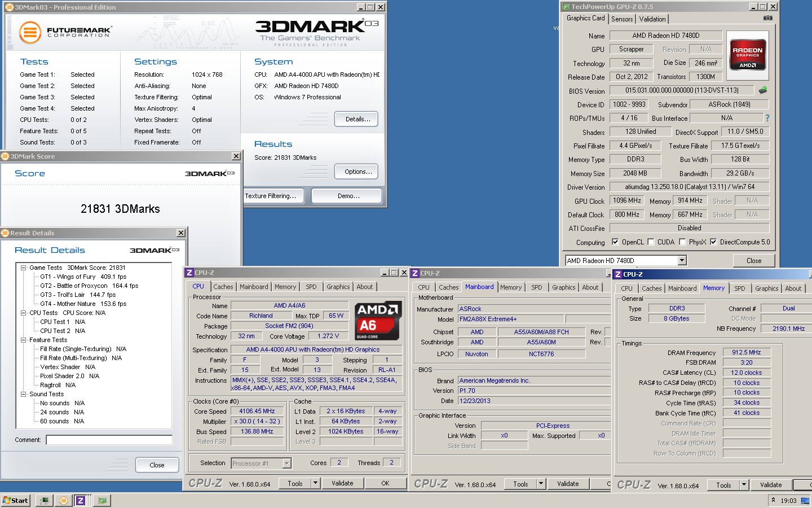Image resolution: width=812 pixels, height=508 pixels.
Task: Click the Core Speed 4106.45 MHz value
Action: point(257,411)
